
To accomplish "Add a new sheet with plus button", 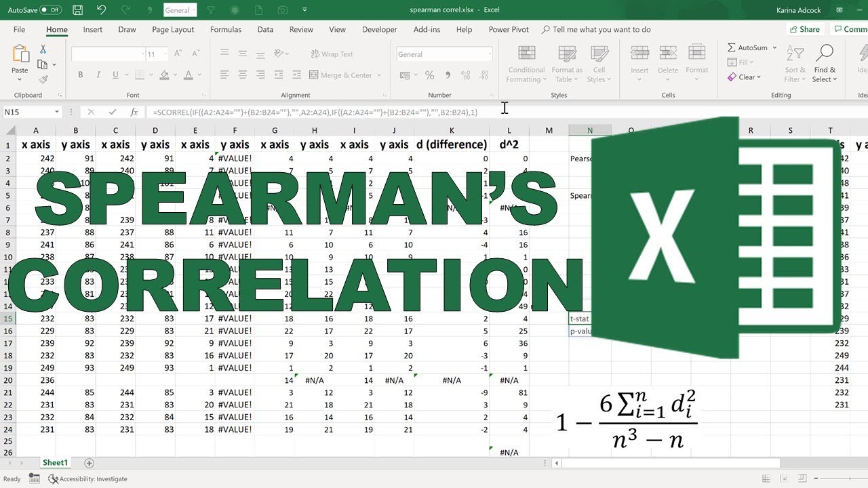I will pos(89,463).
